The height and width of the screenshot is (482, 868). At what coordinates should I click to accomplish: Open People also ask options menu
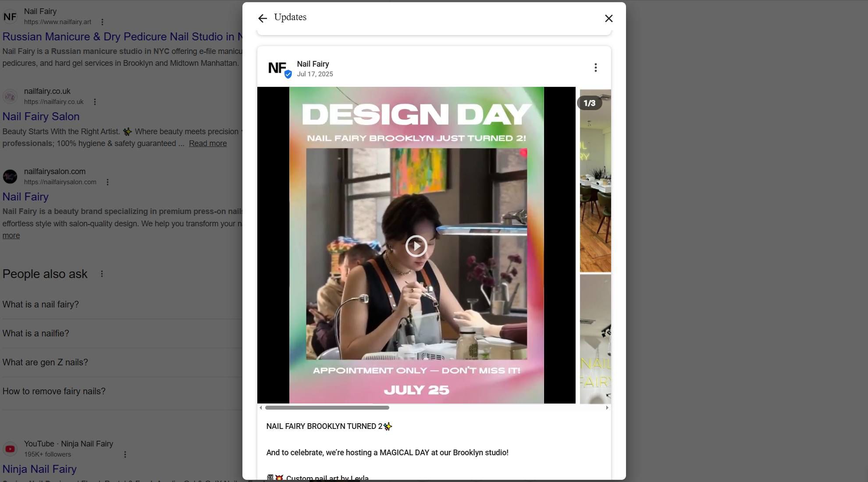click(102, 274)
